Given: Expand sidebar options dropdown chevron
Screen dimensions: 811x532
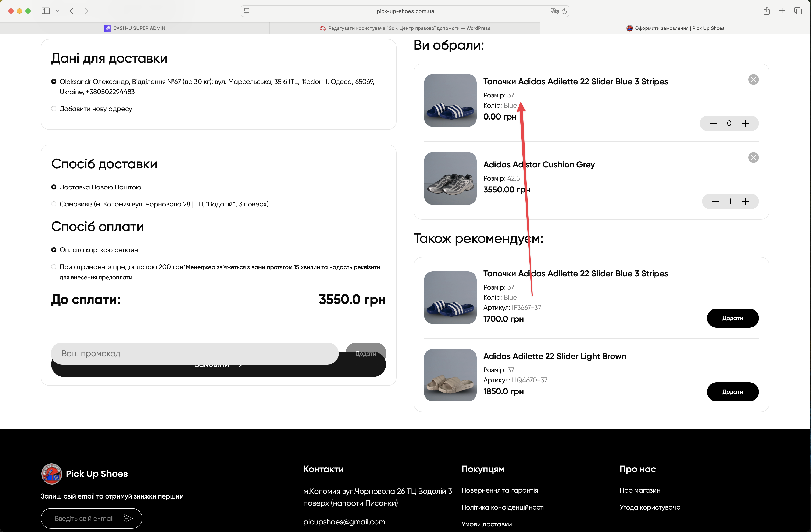Looking at the screenshot, I should 57,11.
